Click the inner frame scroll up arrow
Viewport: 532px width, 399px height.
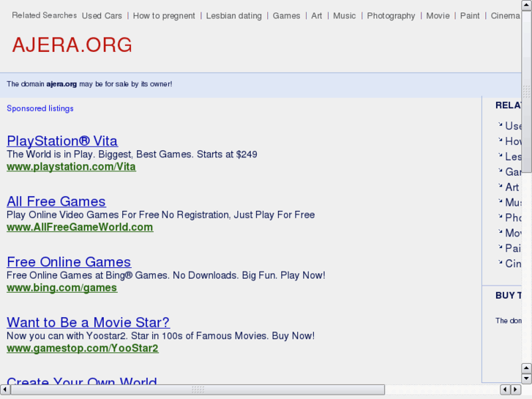(526, 368)
